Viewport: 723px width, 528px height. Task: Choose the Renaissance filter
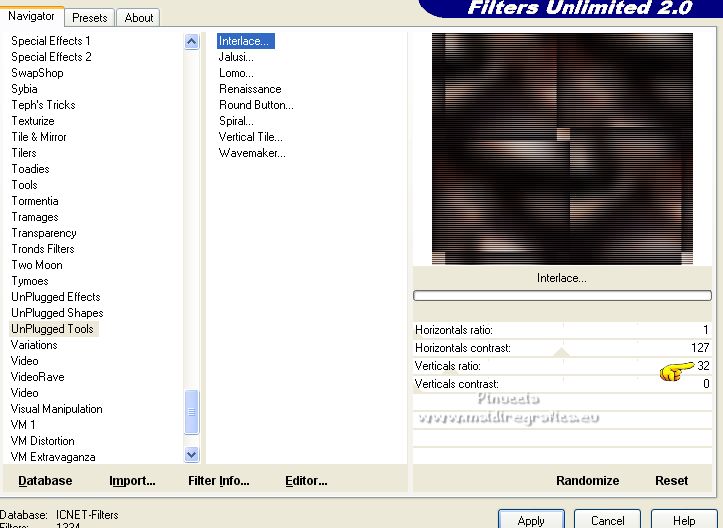[250, 89]
